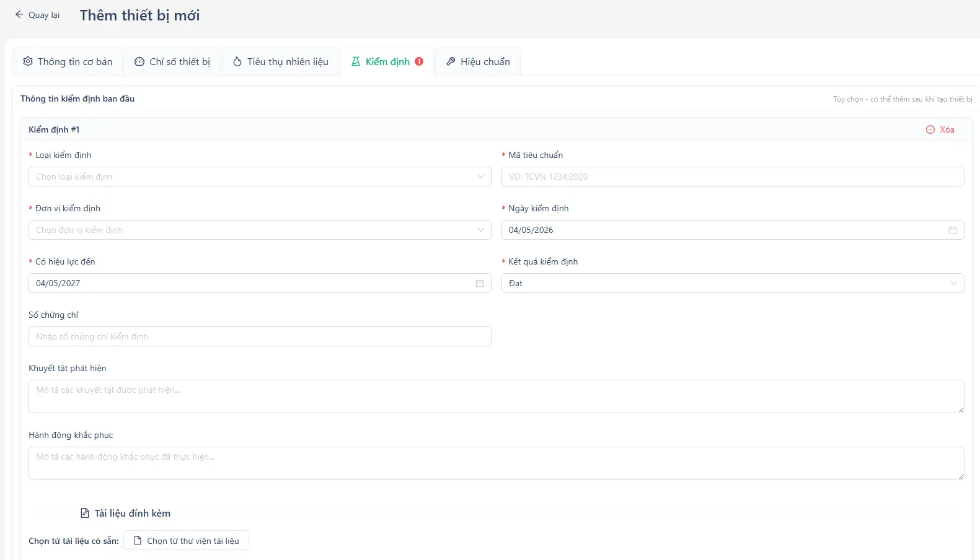Click the gauge icon on Chỉ số thiết bị
The height and width of the screenshot is (560, 980).
(139, 61)
